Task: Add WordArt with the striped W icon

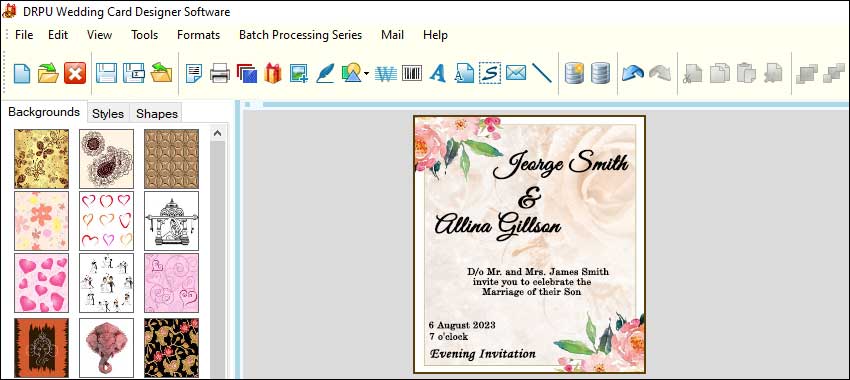Action: pos(386,73)
